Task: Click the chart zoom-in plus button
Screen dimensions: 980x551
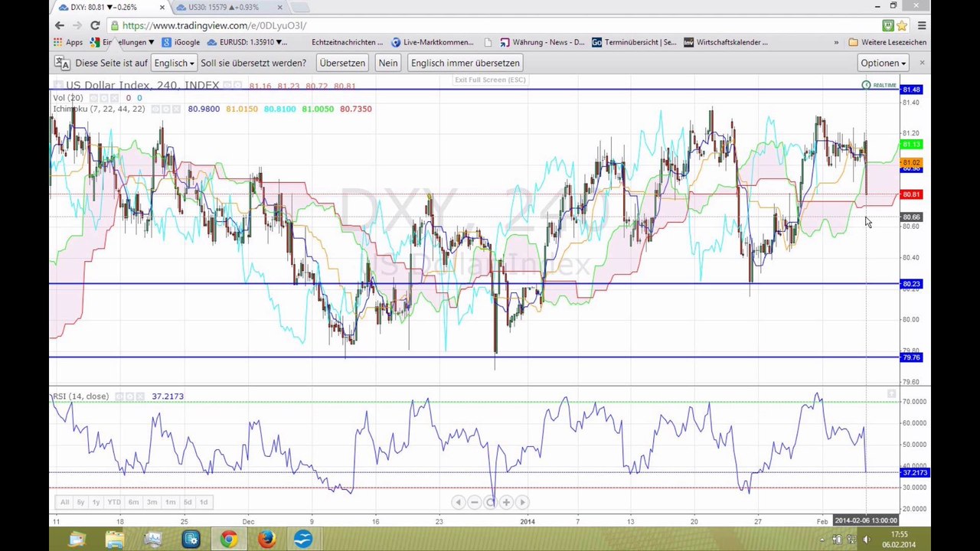Action: coord(506,502)
